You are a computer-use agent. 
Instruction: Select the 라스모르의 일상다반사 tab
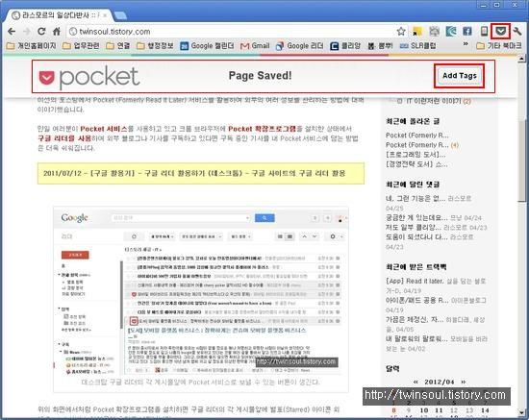coord(59,15)
